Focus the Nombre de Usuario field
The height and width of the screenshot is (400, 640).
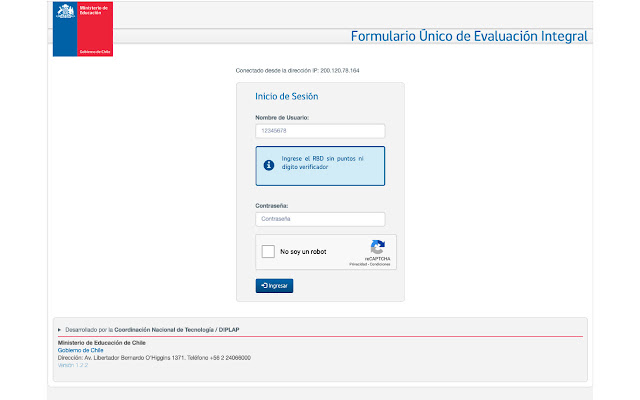click(320, 131)
